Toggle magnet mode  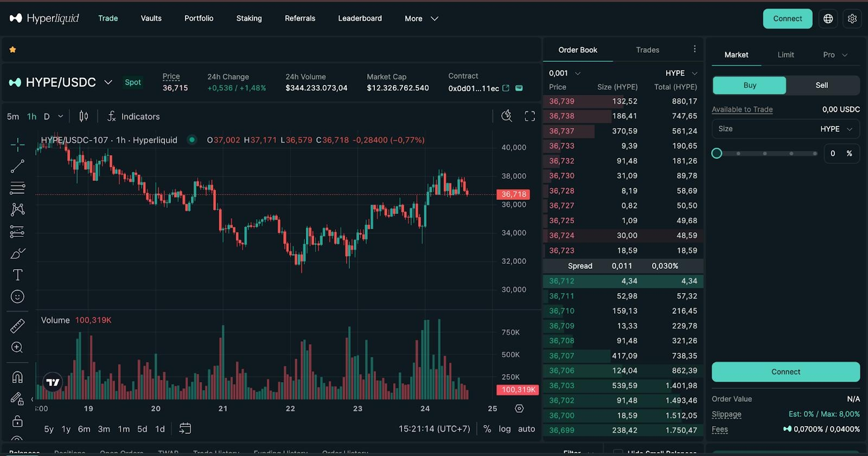tap(17, 377)
